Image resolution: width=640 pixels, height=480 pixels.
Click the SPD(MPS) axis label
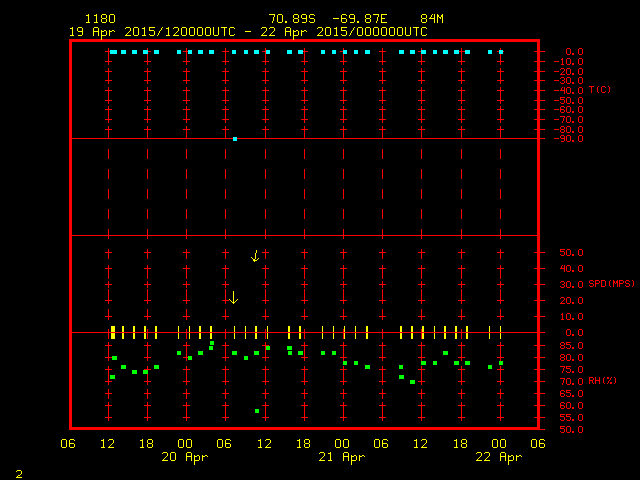610,284
